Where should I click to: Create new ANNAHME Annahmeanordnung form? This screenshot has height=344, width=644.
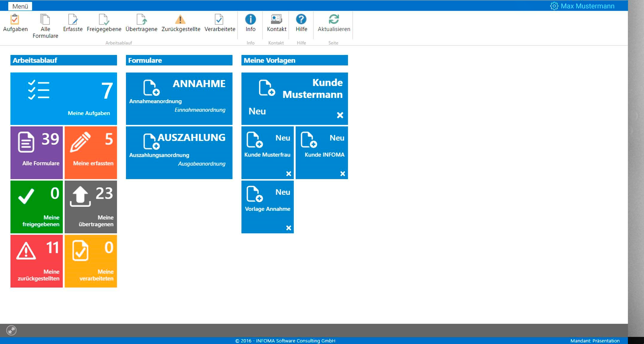[179, 98]
